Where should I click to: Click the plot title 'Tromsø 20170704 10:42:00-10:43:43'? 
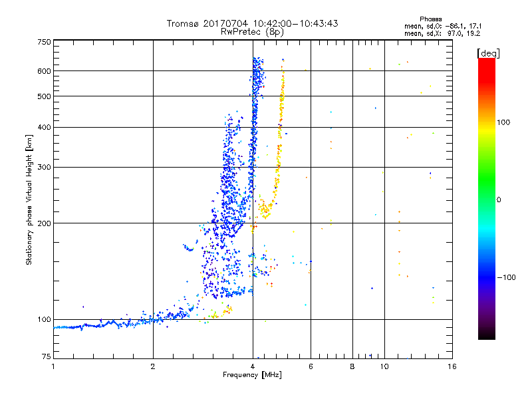(x=252, y=23)
